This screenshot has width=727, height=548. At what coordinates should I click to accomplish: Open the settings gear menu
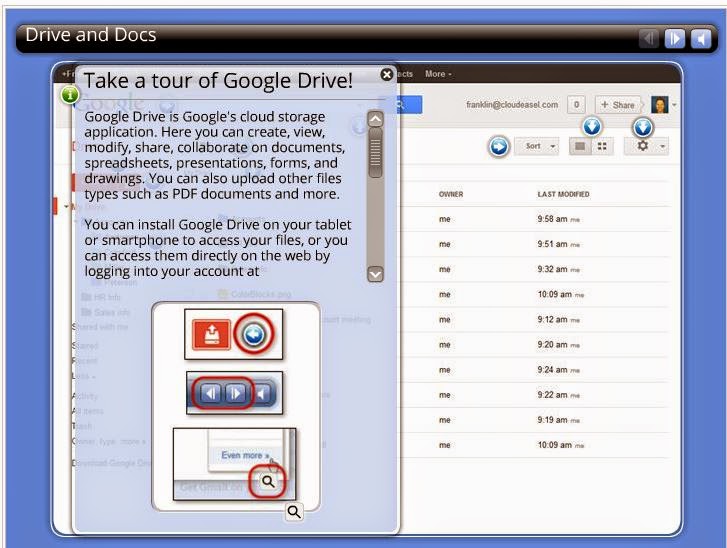pyautogui.click(x=643, y=146)
